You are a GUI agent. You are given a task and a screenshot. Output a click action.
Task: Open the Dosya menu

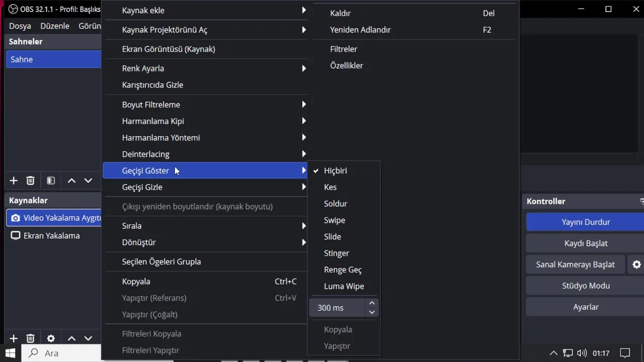[20, 26]
